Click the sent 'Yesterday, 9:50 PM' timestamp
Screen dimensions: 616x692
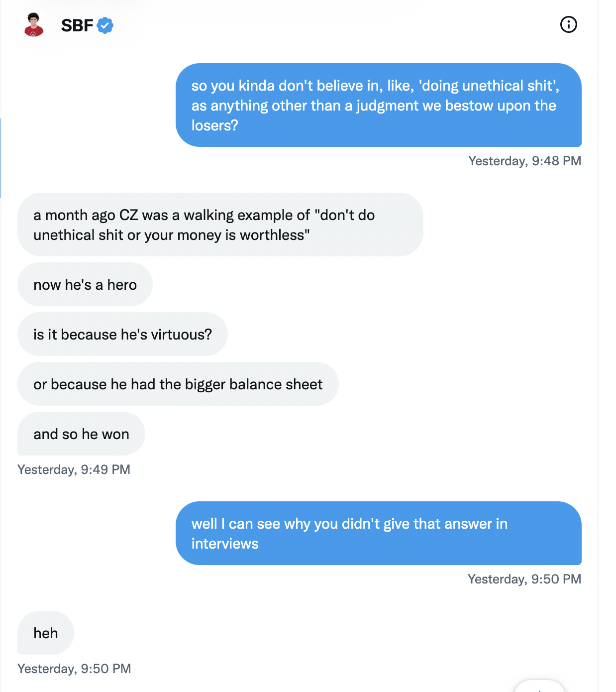click(x=524, y=579)
